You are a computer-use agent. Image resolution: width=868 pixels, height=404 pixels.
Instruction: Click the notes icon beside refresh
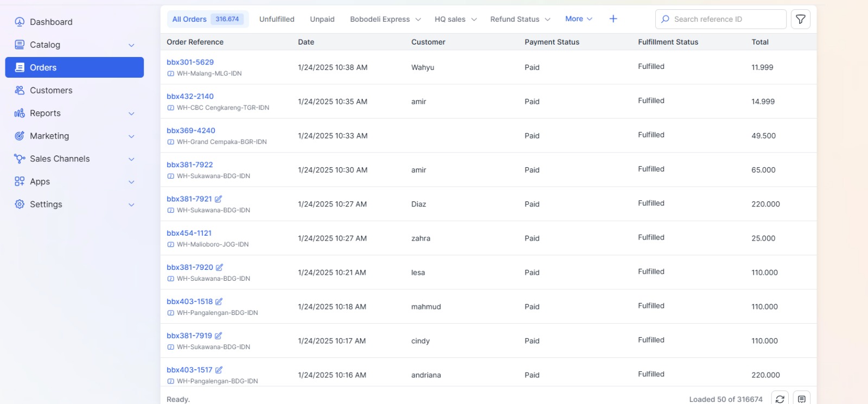click(x=801, y=399)
